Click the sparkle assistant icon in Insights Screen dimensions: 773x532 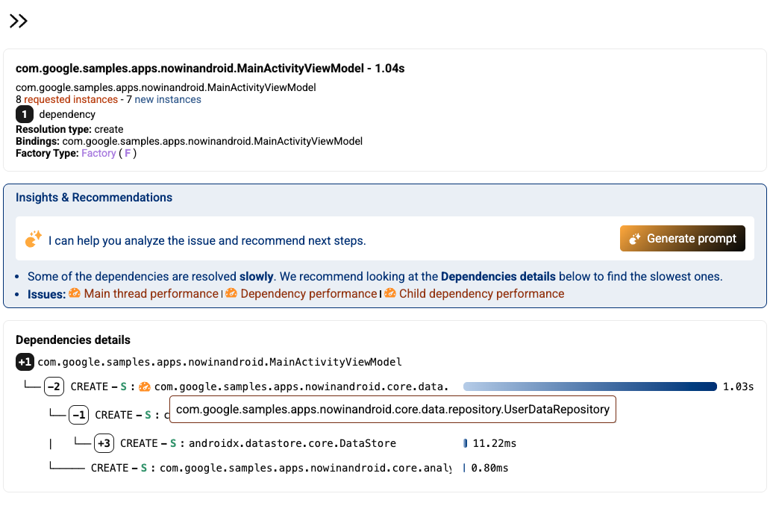click(x=33, y=240)
